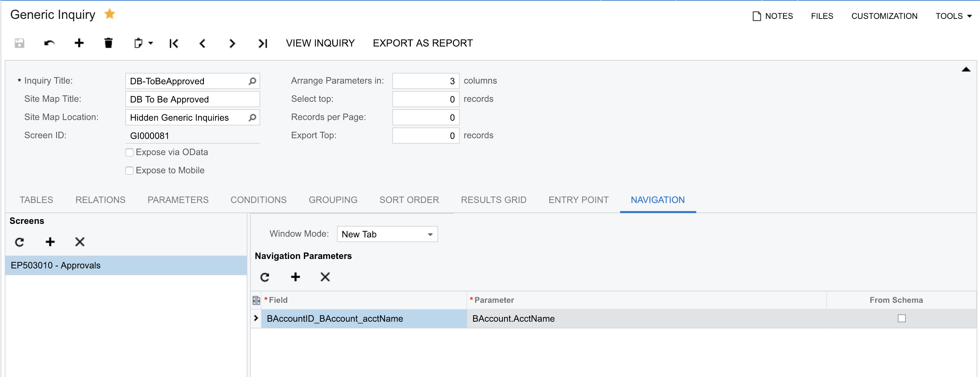Add a new inquiry record with plus icon

coord(79,43)
